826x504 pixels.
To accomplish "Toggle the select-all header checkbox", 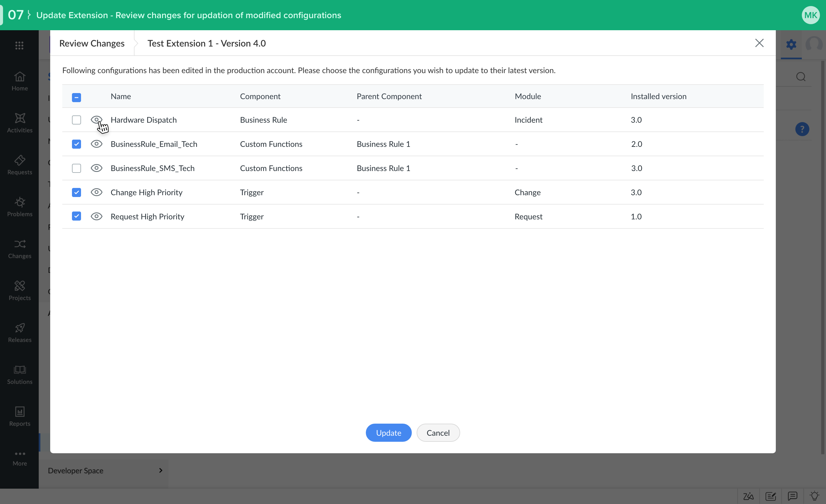I will click(76, 97).
